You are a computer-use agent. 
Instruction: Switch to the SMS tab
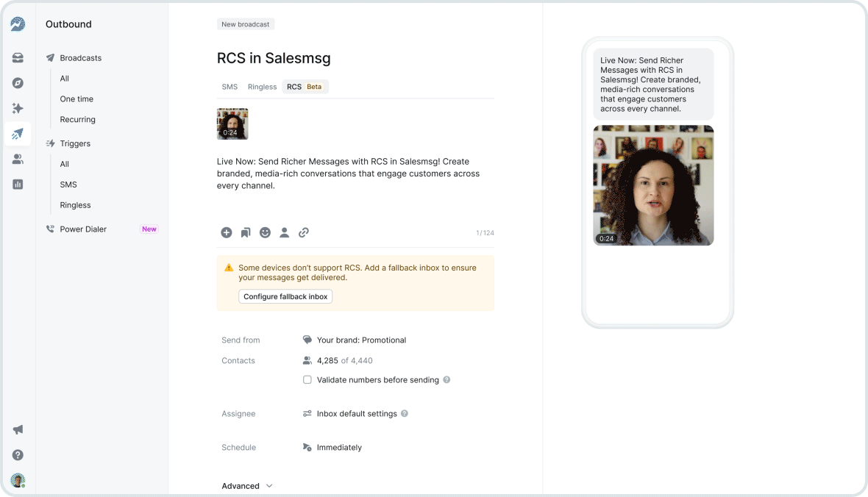pos(230,86)
